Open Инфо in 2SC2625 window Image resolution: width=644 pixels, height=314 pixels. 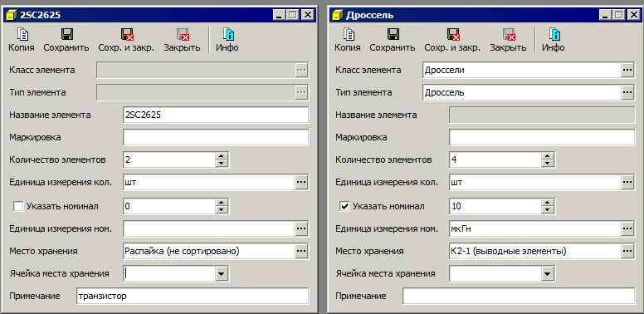pyautogui.click(x=227, y=40)
